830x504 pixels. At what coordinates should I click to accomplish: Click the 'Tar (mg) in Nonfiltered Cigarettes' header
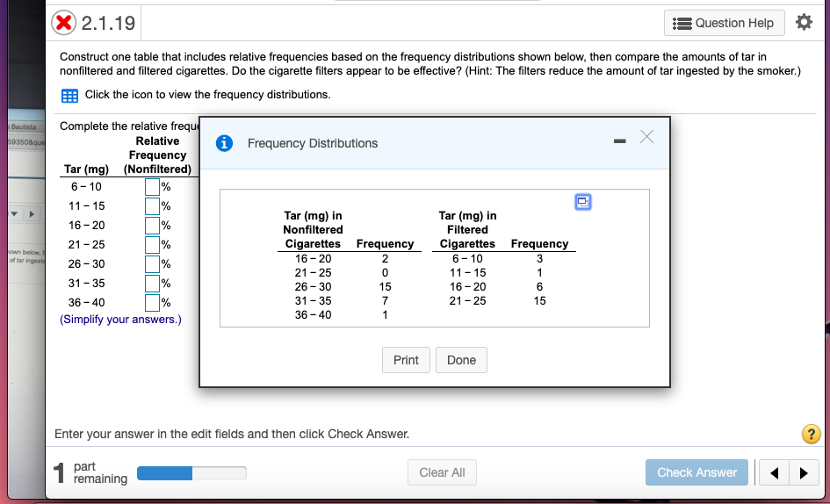(x=313, y=230)
